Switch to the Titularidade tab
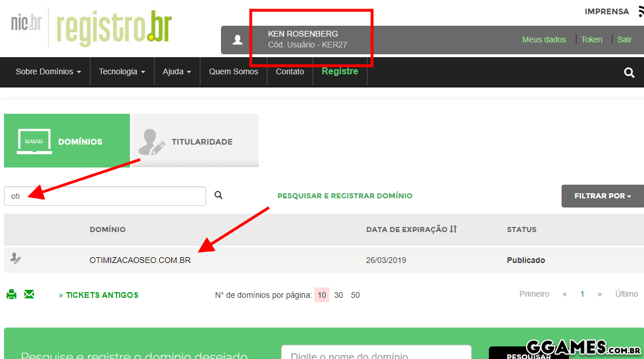 tap(195, 141)
